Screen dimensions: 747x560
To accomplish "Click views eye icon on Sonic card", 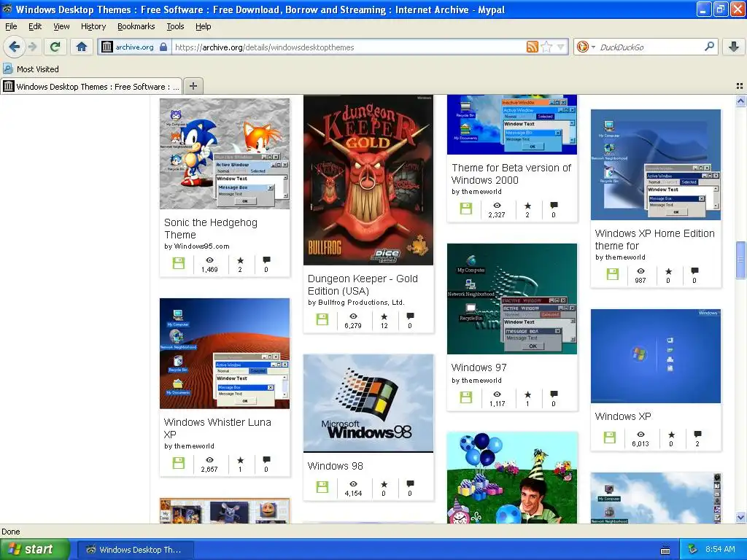I will click(209, 260).
